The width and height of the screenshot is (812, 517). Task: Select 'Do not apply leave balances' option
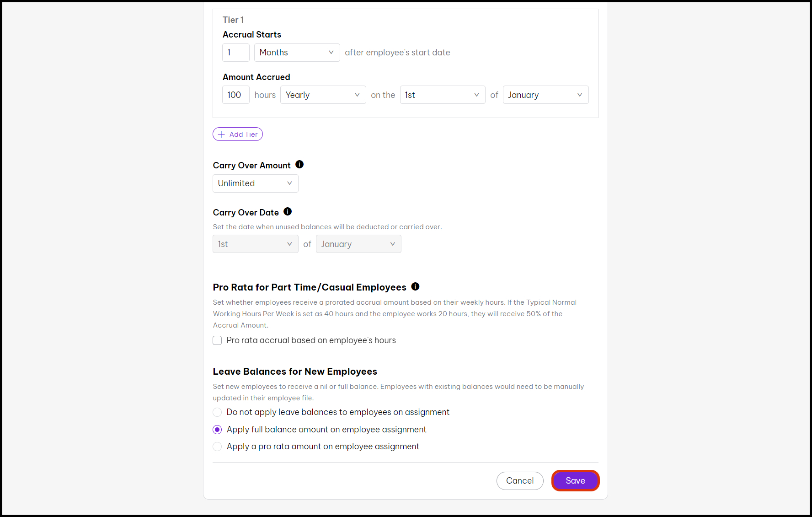(217, 412)
